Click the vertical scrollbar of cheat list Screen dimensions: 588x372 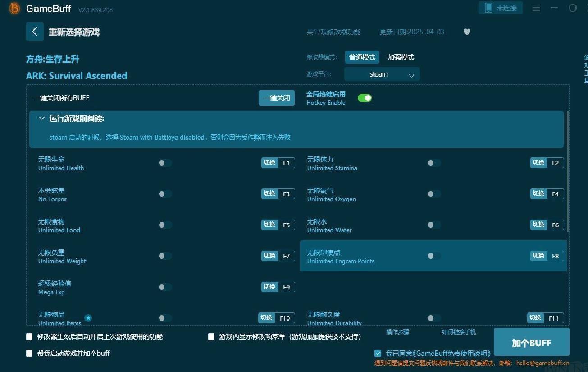pyautogui.click(x=568, y=172)
